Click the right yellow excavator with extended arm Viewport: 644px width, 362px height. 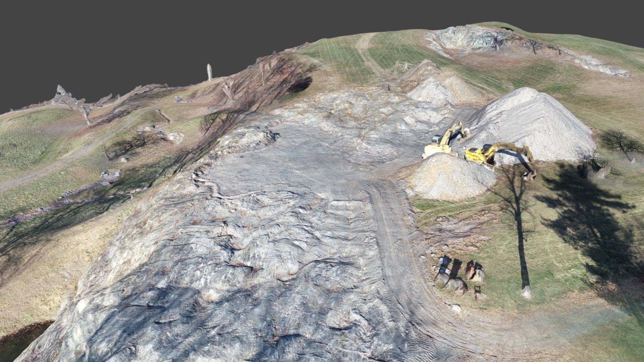pyautogui.click(x=500, y=158)
